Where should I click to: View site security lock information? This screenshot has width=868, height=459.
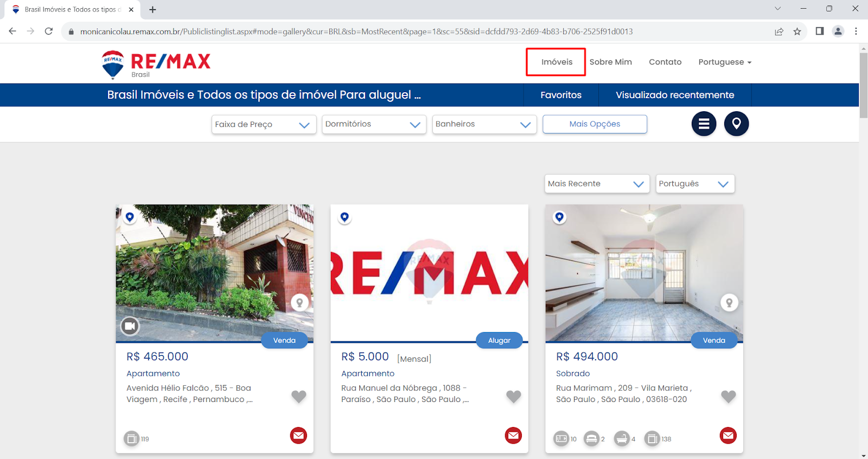71,31
